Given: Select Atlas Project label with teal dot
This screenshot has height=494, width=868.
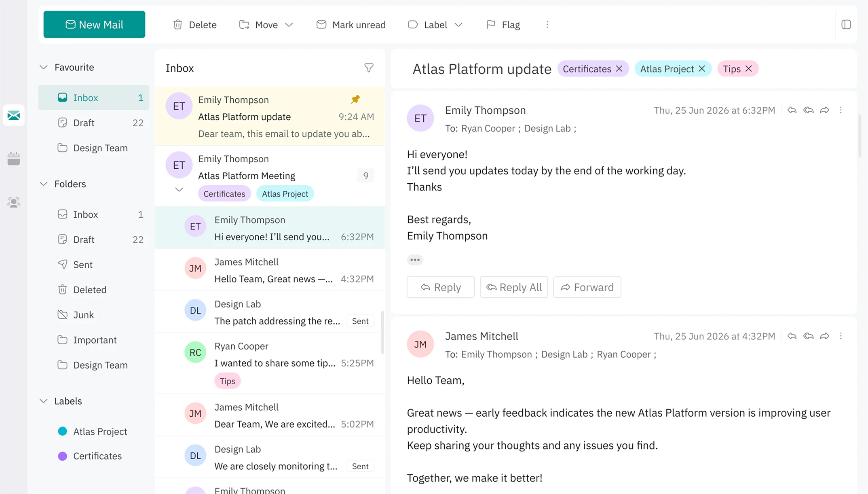Looking at the screenshot, I should 93,431.
